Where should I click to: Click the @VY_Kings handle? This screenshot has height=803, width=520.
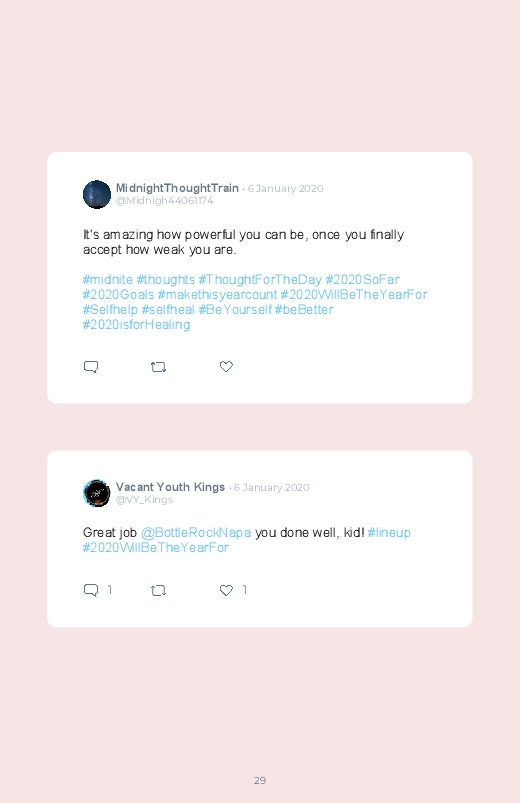click(144, 500)
